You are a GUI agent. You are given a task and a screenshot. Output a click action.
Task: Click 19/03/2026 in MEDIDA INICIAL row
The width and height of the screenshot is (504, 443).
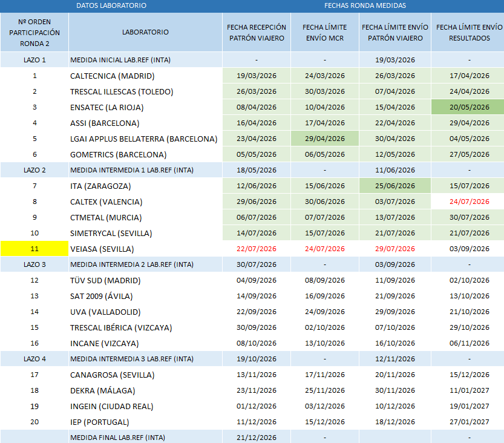pyautogui.click(x=395, y=60)
